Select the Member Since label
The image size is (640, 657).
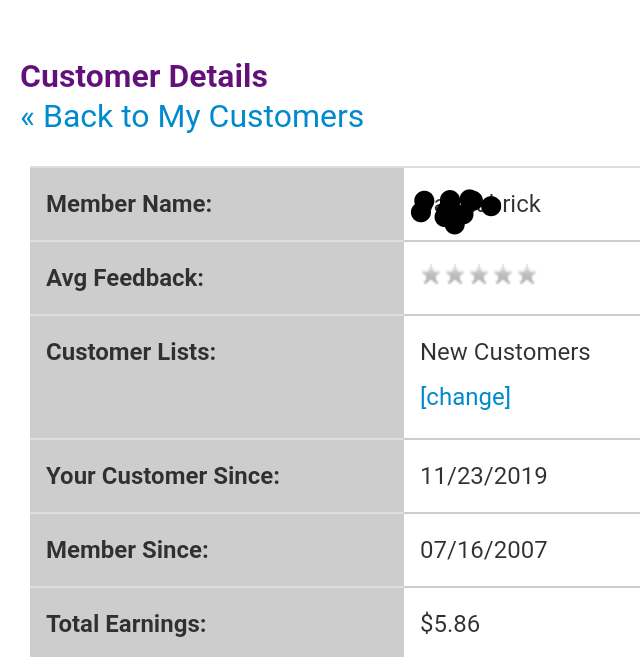(127, 550)
